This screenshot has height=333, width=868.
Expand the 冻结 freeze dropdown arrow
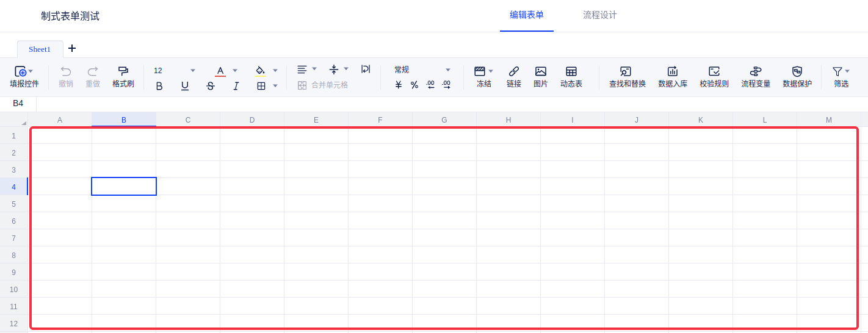491,71
